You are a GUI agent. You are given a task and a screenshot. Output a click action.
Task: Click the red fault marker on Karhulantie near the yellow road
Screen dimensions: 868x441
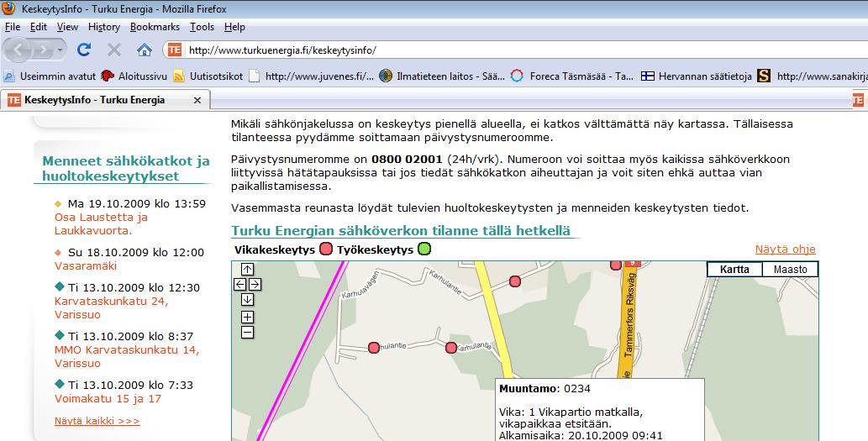(x=451, y=348)
